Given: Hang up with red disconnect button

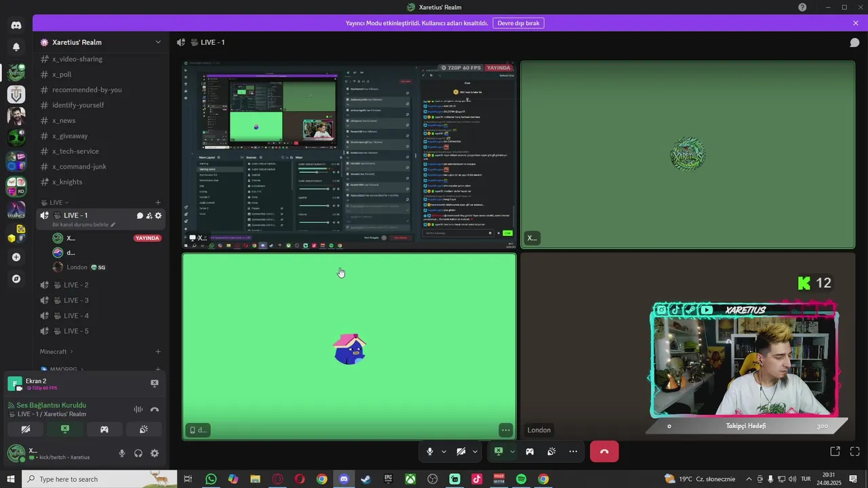Looking at the screenshot, I should pos(604,451).
